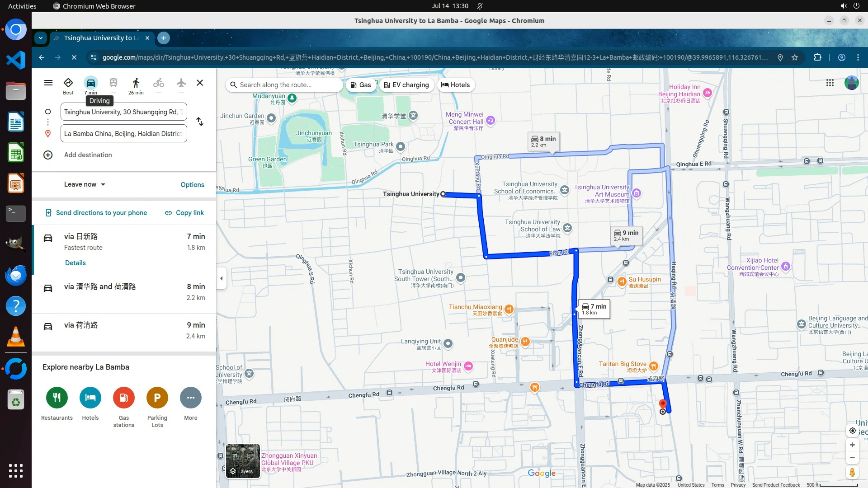
Task: Zoom in the map with plus button
Action: [852, 445]
